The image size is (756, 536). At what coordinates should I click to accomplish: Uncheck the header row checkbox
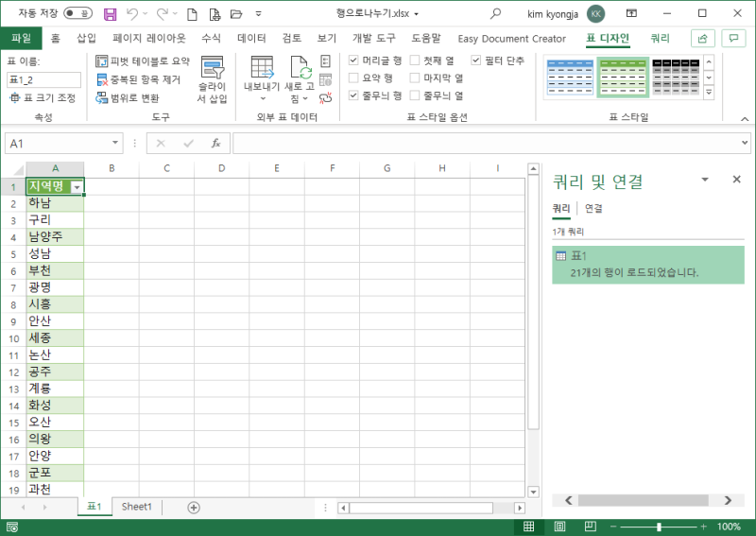[x=353, y=61]
